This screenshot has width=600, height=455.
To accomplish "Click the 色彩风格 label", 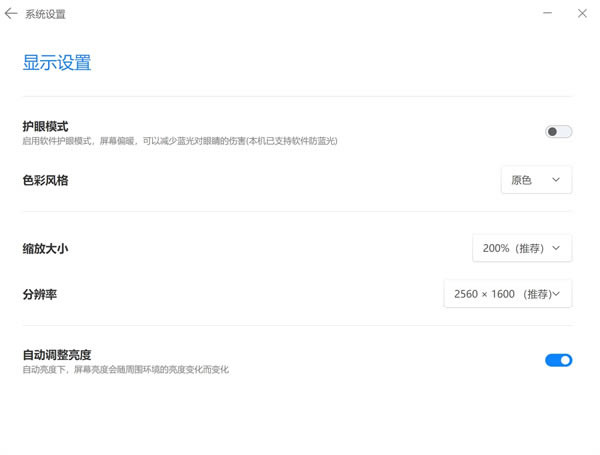I will (45, 180).
